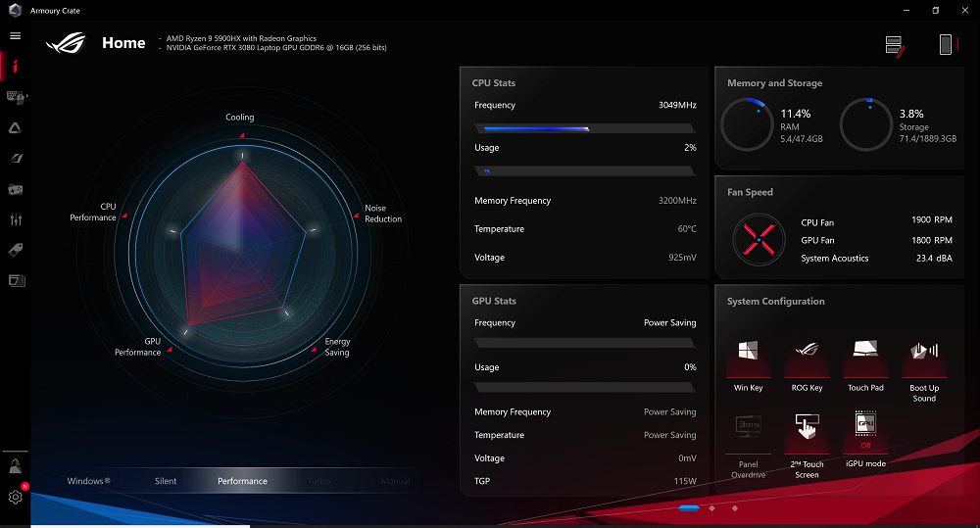Open GameVisual slash icon in sidebar
The width and height of the screenshot is (980, 528).
point(16,159)
